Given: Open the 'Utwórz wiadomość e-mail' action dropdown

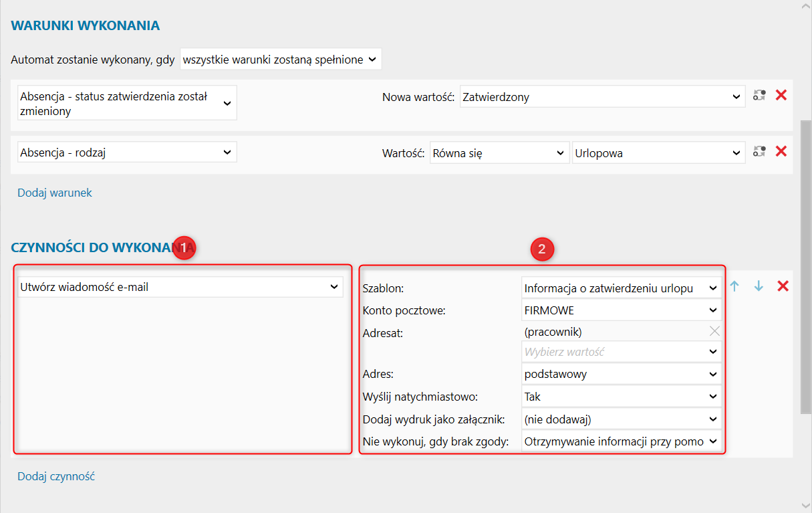Looking at the screenshot, I should coord(180,288).
